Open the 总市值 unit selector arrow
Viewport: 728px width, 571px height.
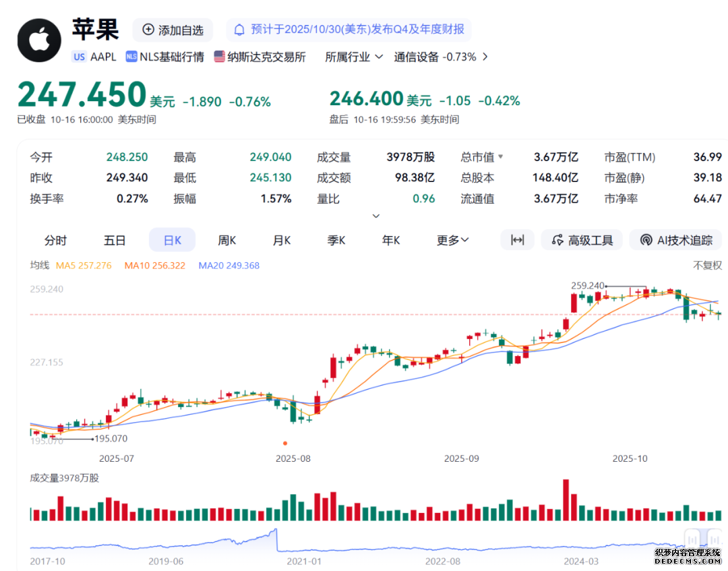coord(500,157)
